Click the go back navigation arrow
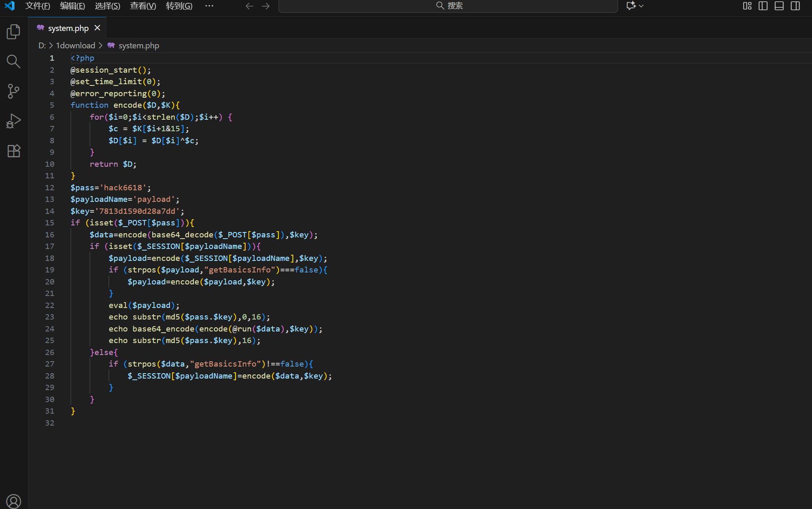 [x=249, y=6]
